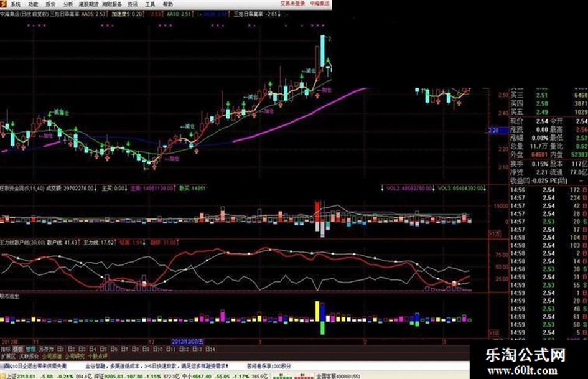Viewport: 588px width, 379px height.
Task: Click the 收益 -0.025 PE row
Action: tap(549, 180)
